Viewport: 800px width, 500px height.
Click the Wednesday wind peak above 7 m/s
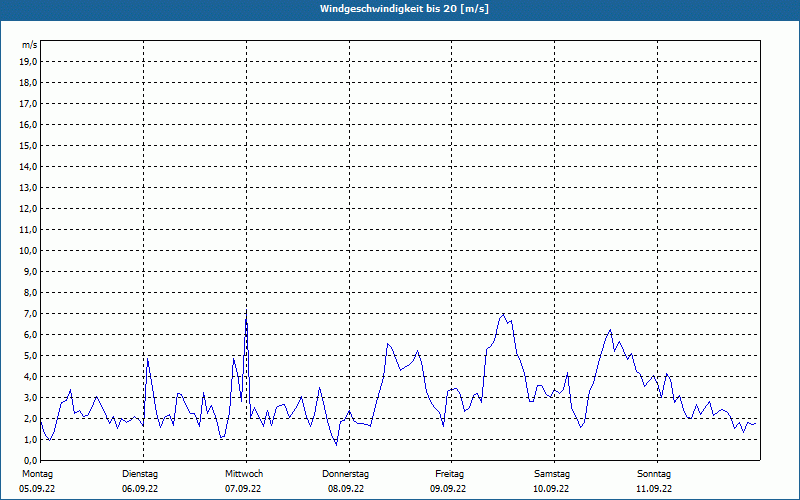[246, 310]
